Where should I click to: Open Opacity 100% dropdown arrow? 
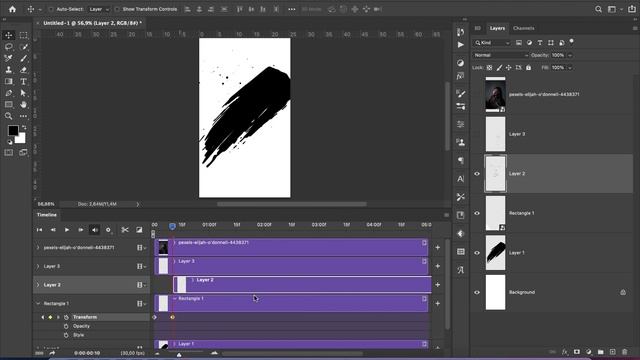570,55
